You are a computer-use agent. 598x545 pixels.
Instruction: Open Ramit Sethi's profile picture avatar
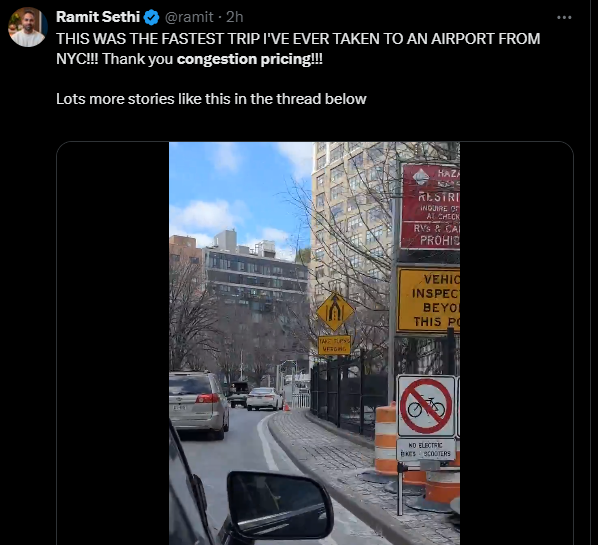point(27,27)
